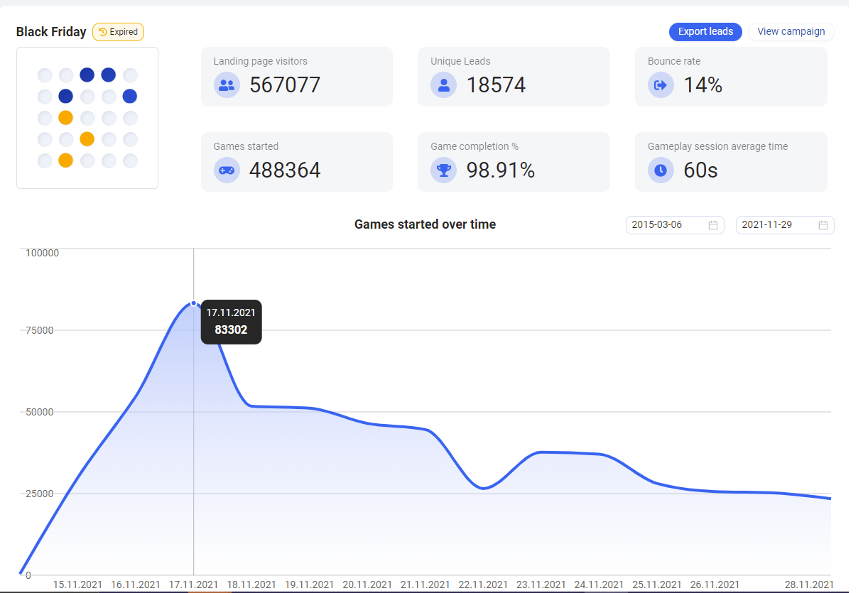The width and height of the screenshot is (868, 593).
Task: Open calendar icon for end date 2021-11-29
Action: point(823,225)
